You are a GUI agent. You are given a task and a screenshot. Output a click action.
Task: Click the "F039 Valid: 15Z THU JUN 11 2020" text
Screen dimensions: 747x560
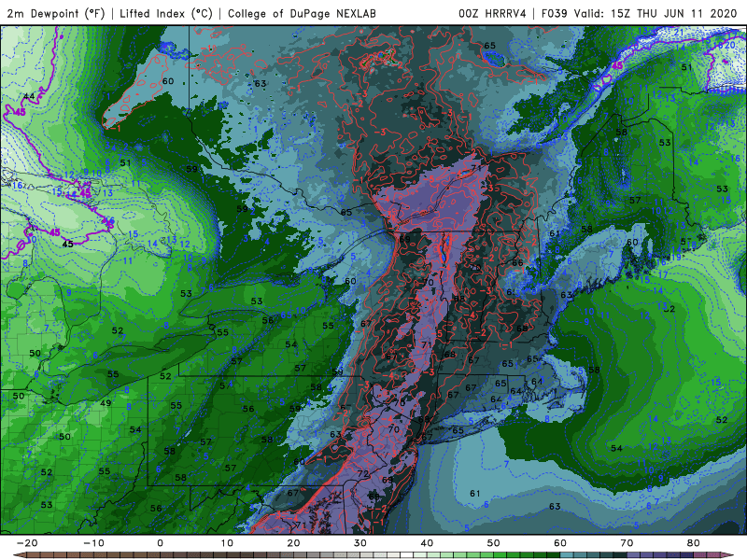pyautogui.click(x=640, y=13)
